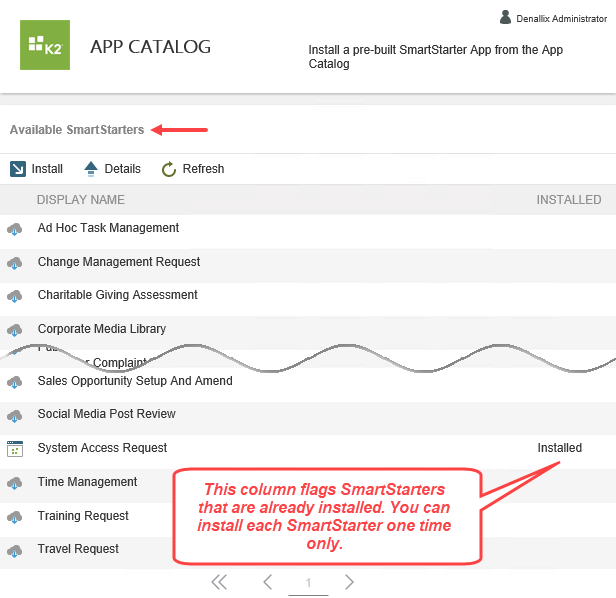This screenshot has height=598, width=616.
Task: Click cloud icon next to Travel Request
Action: [x=15, y=550]
